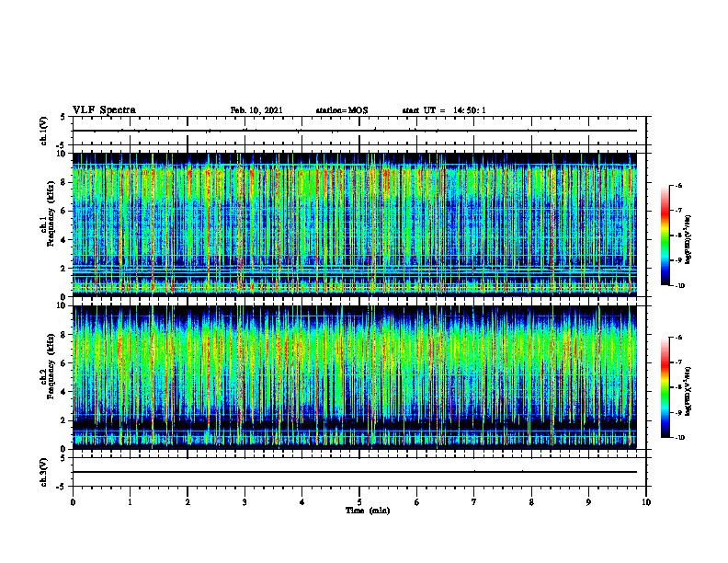Click ch.1 frequency tick label "2"
The height and width of the screenshot is (563, 728).
click(64, 269)
